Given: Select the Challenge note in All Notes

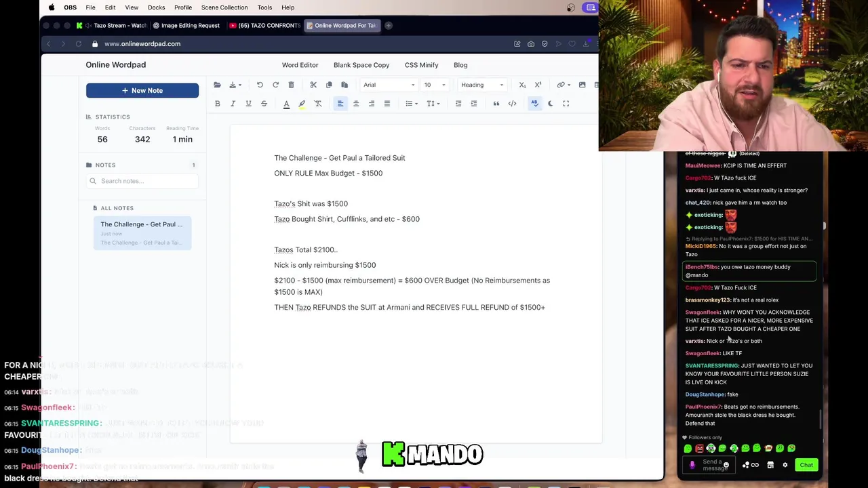Looking at the screenshot, I should (142, 233).
